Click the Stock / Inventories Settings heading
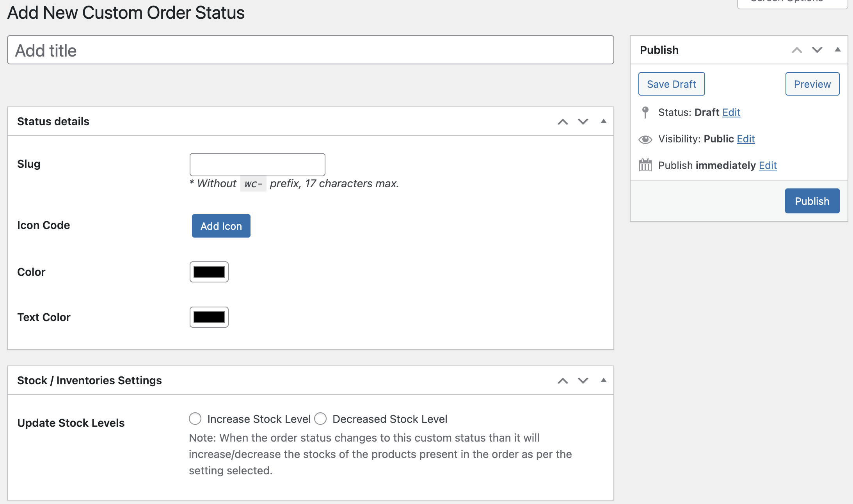The image size is (853, 504). click(x=89, y=380)
